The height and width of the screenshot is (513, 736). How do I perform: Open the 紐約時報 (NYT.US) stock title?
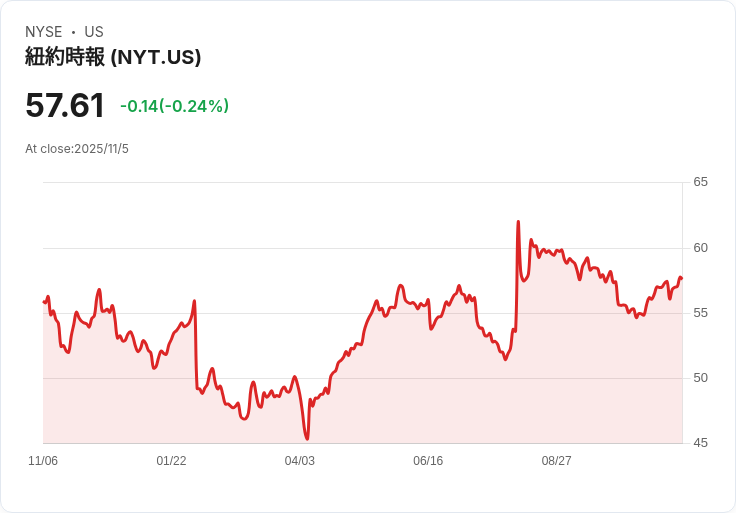[113, 57]
